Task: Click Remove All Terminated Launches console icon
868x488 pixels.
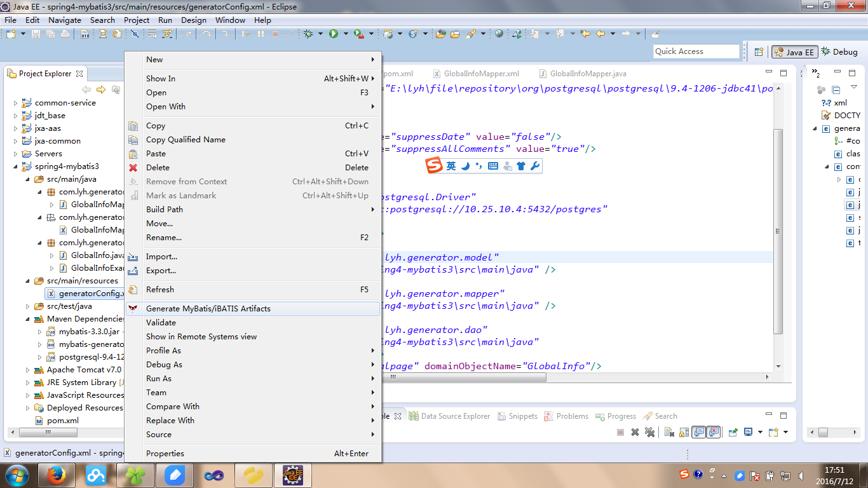Action: coord(649,432)
